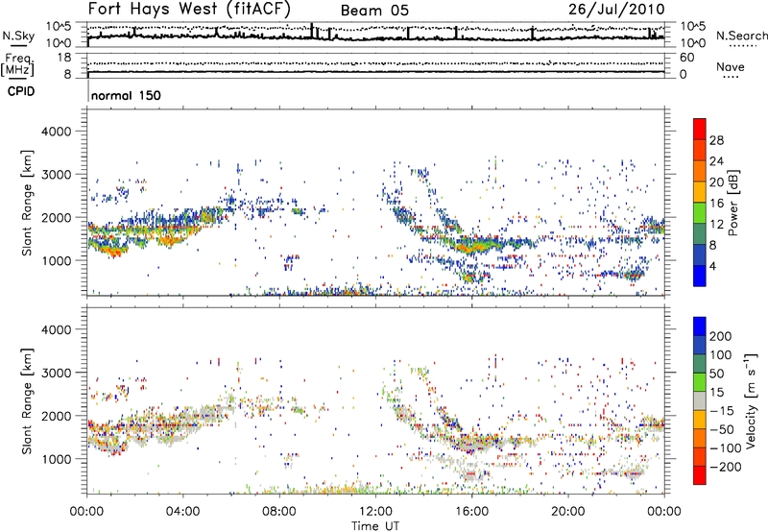Click the gray segment of the Velocity color bar
Image resolution: width=768 pixels, height=532 pixels.
(700, 400)
